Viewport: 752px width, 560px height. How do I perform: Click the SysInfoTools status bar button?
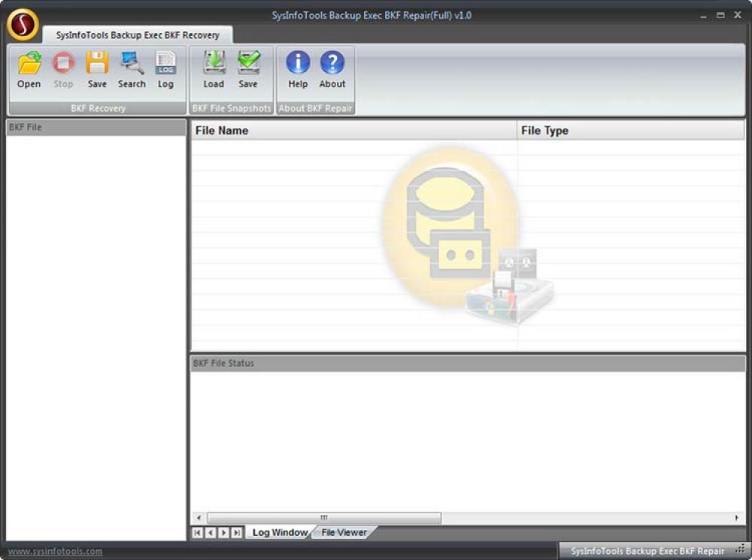[648, 550]
